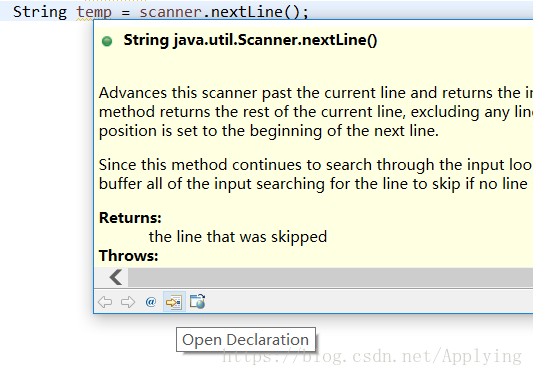
Task: Click the underlined temp variable in code
Action: (x=94, y=13)
